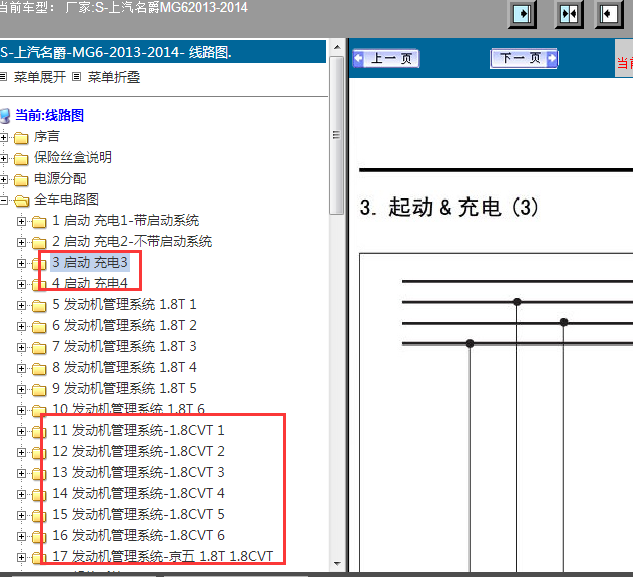Image resolution: width=633 pixels, height=577 pixels.
Task: Expand 5 发动机管理系统 1.8T 1 node
Action: click(x=21, y=305)
